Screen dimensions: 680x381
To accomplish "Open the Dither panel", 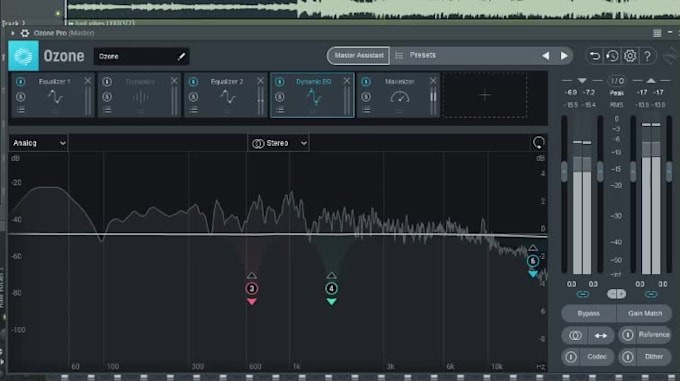I will (654, 357).
